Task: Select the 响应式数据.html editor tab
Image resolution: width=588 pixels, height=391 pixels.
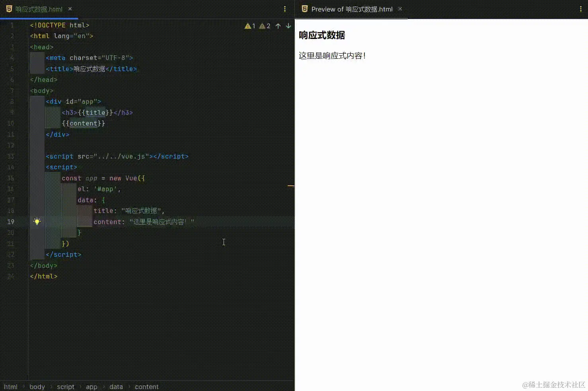Action: point(39,9)
